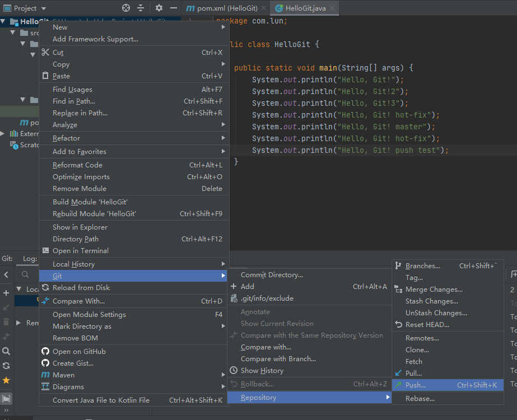The width and height of the screenshot is (517, 420).
Task: Click the Open in Terminal icon
Action: (45, 250)
